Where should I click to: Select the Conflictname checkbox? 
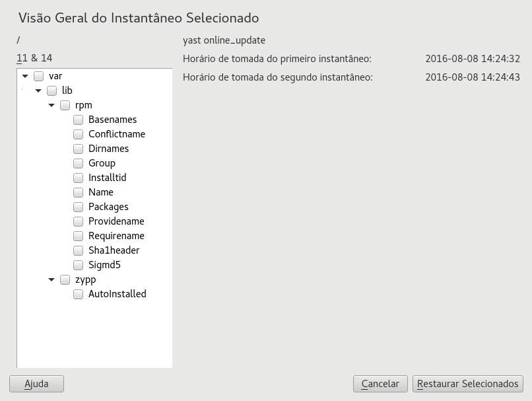[x=79, y=134]
